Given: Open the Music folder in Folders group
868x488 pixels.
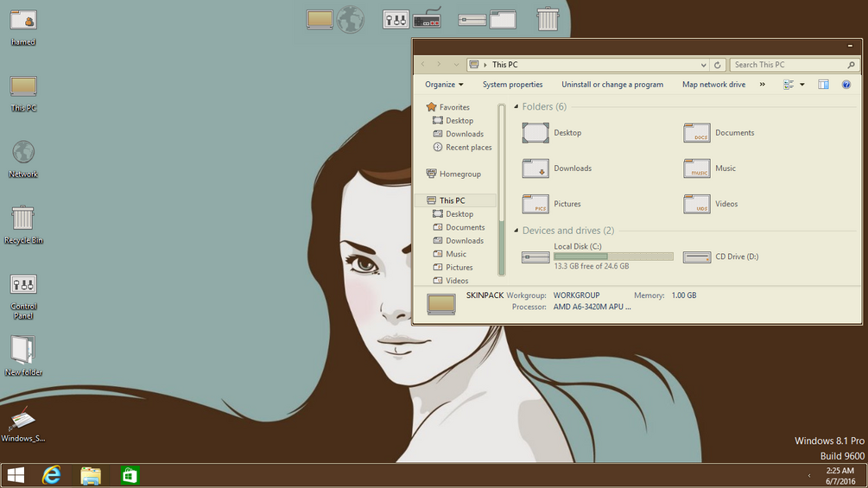Looking at the screenshot, I should pyautogui.click(x=710, y=168).
